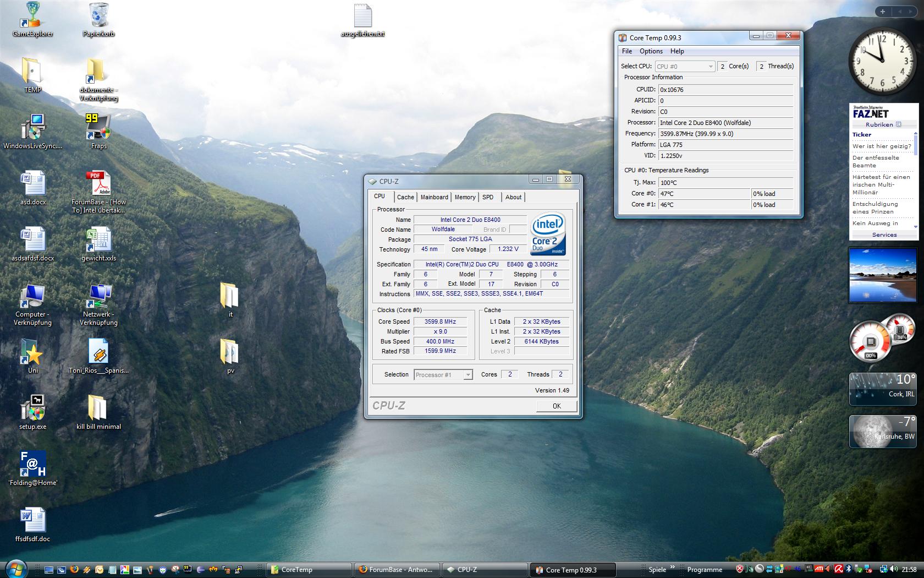
Task: Select the CPU tab in CPU-Z
Action: 380,197
